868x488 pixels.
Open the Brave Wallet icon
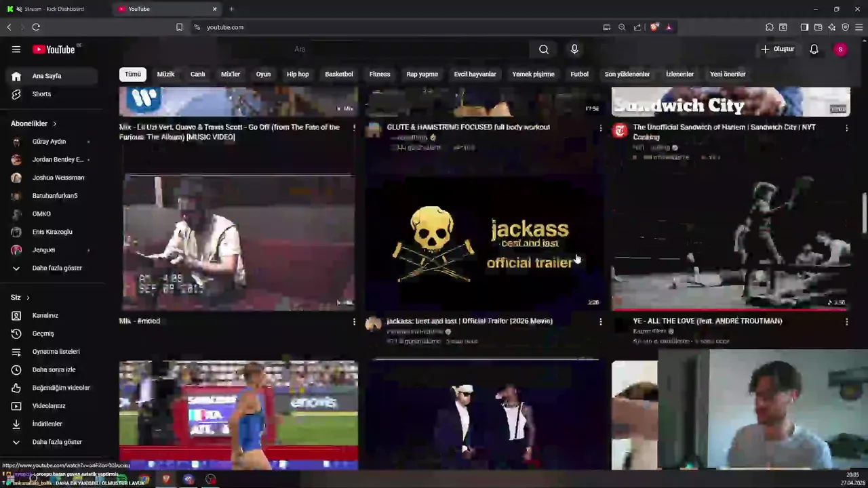[x=818, y=27]
